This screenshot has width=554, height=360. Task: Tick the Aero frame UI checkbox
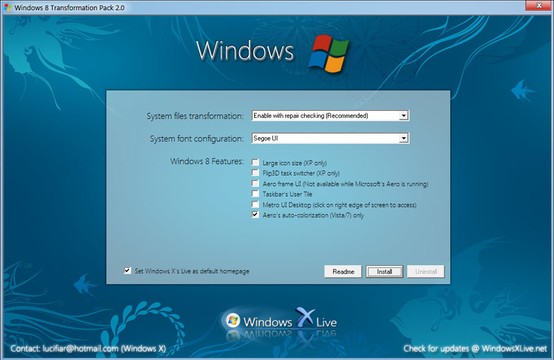[255, 183]
